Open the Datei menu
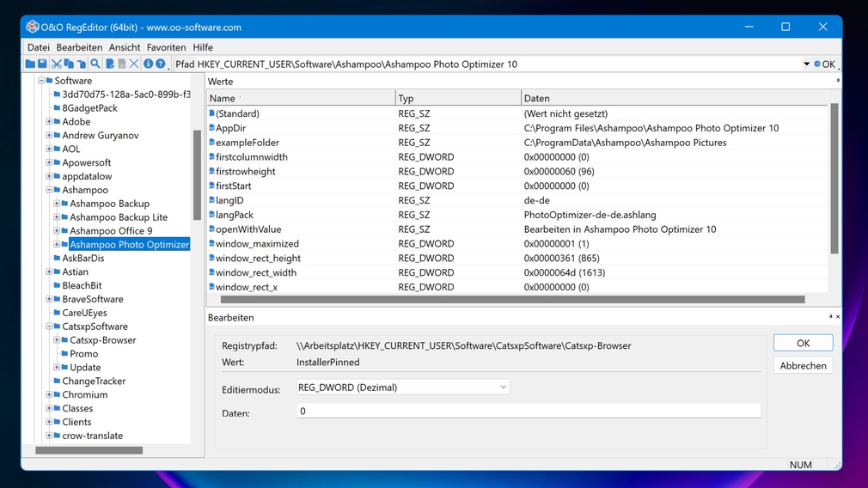The height and width of the screenshot is (488, 868). [x=38, y=47]
